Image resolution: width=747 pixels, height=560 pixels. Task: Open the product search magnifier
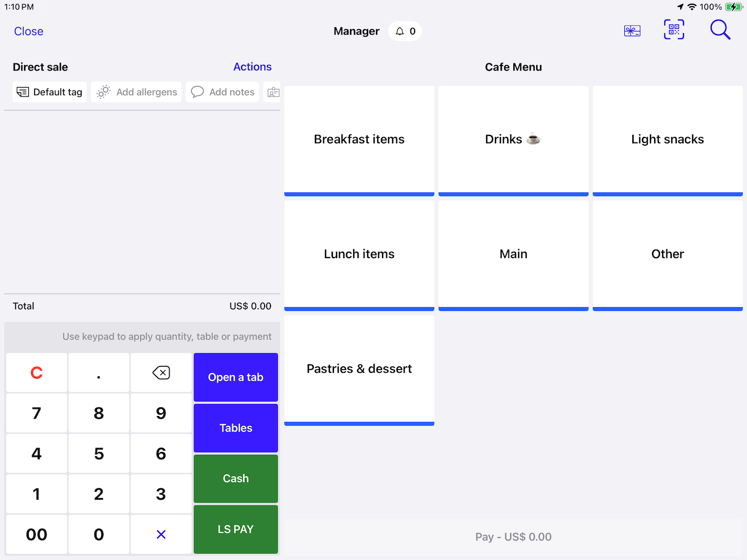720,30
